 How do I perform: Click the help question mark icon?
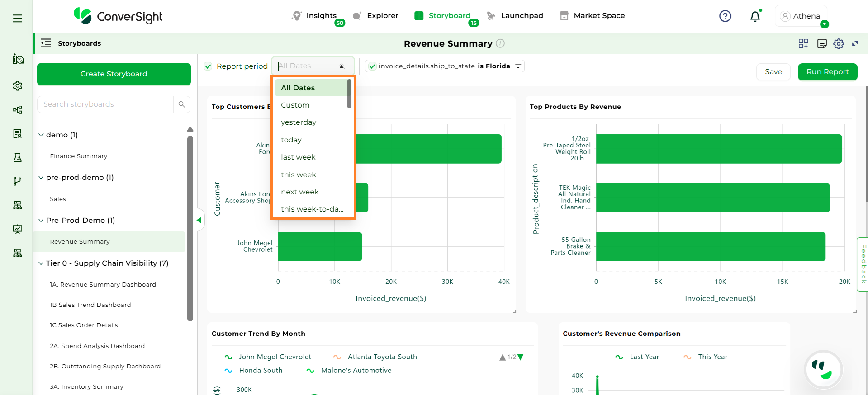coord(725,16)
